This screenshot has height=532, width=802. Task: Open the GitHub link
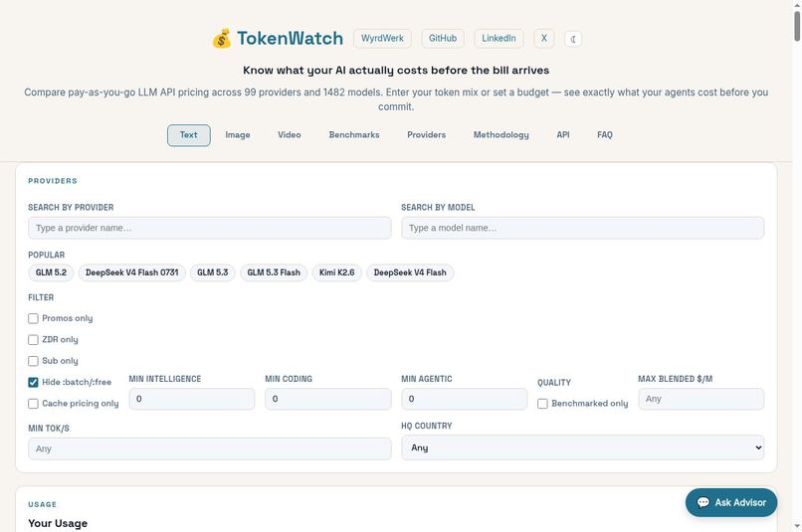[443, 39]
